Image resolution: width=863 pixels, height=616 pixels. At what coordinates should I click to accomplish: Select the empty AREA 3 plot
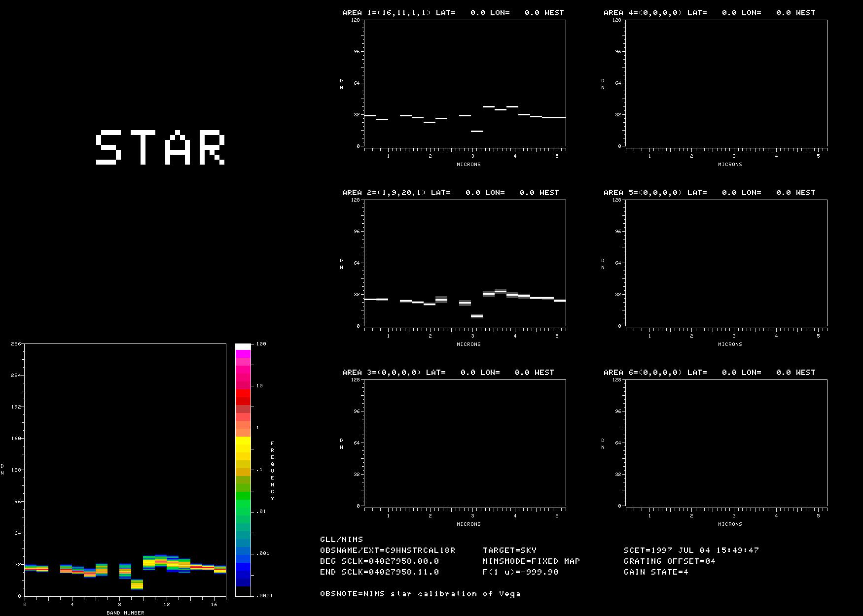[x=465, y=443]
